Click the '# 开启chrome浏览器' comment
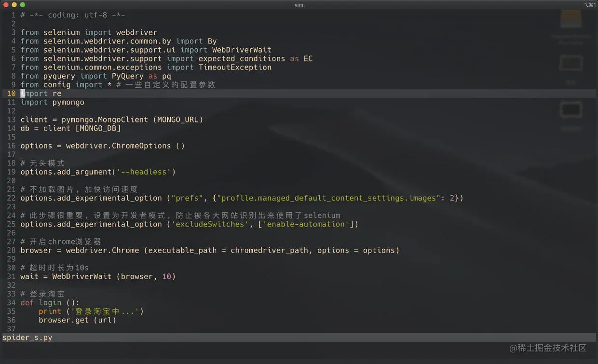Viewport: 598px width, 364px height. [61, 241]
